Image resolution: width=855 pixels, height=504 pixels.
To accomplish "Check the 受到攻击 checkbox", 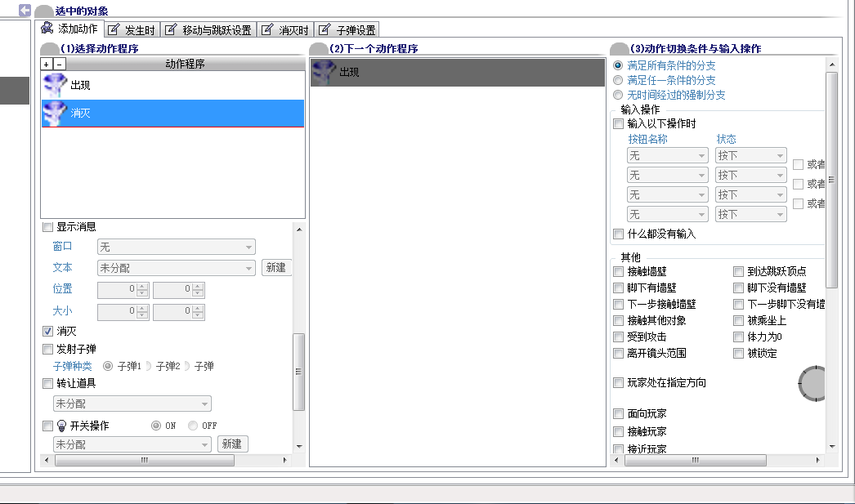I will point(618,337).
